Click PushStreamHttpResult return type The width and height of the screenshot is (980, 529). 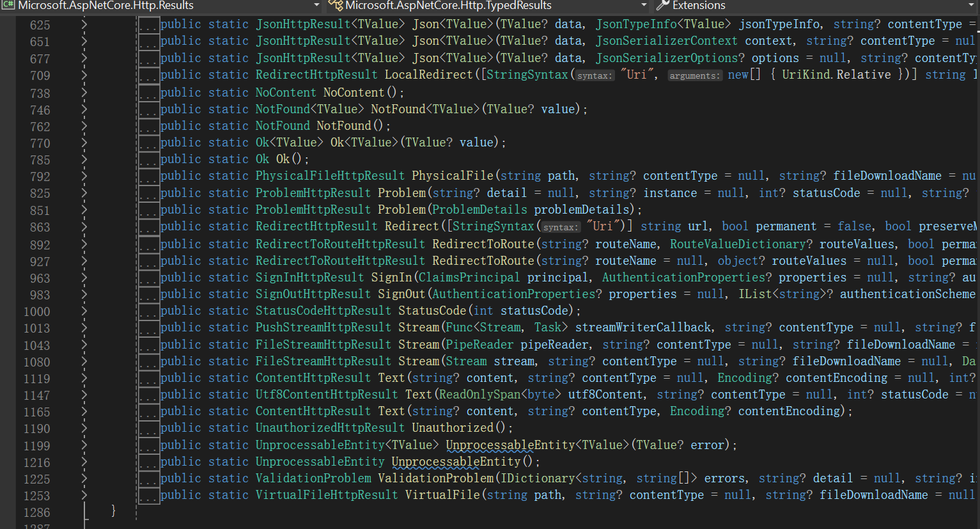pos(323,328)
